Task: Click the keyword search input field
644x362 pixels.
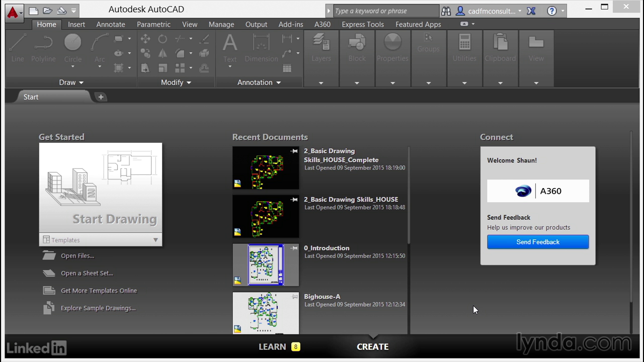Action: (x=386, y=11)
